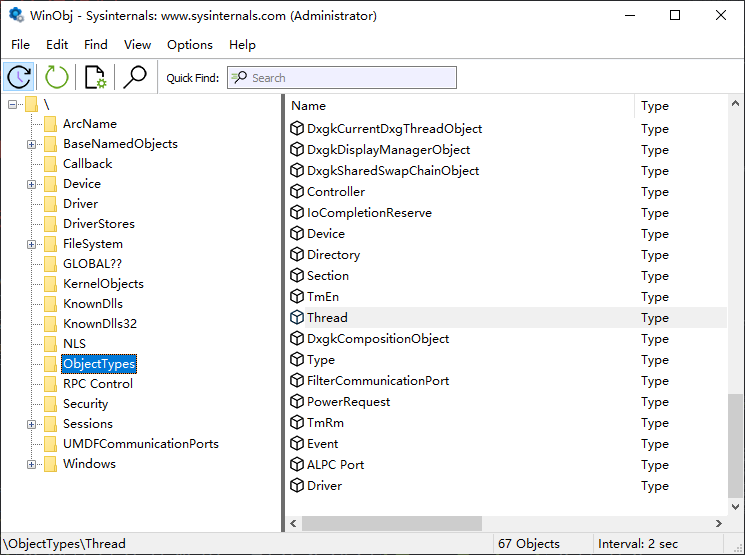
Task: Click the Device type cube icon in list
Action: (297, 233)
